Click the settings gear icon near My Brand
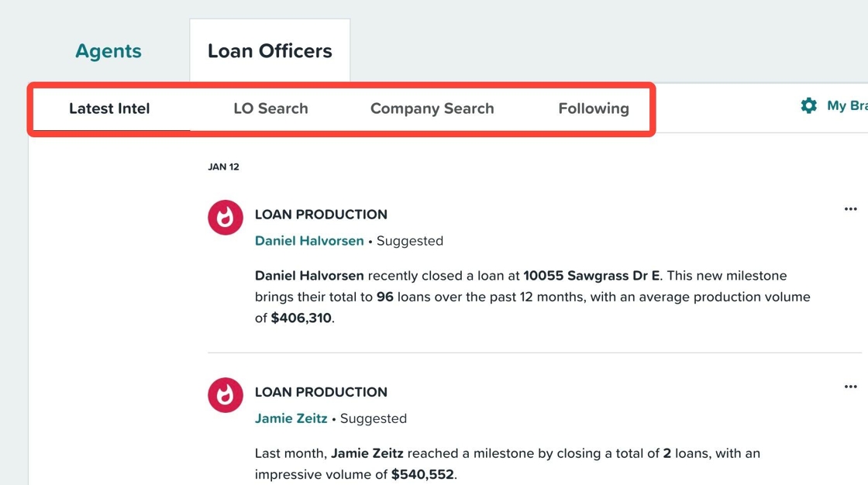Screen dimensions: 868x485 coord(809,105)
